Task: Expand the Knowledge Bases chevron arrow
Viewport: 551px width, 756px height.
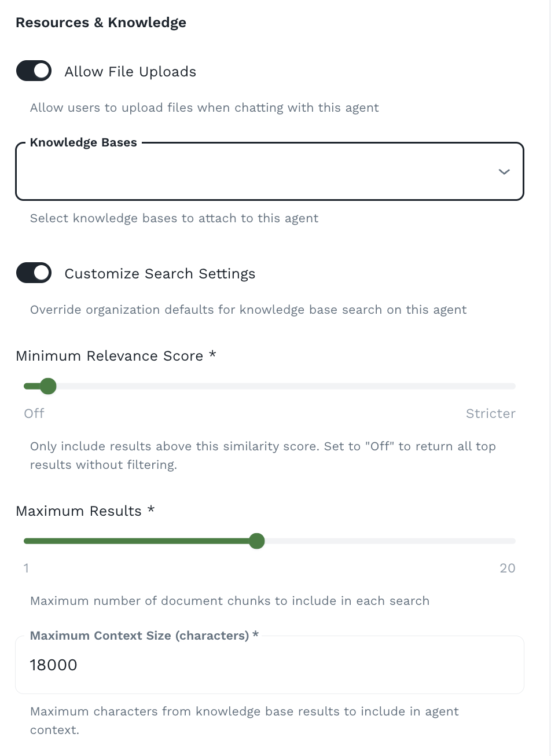Action: (x=503, y=171)
